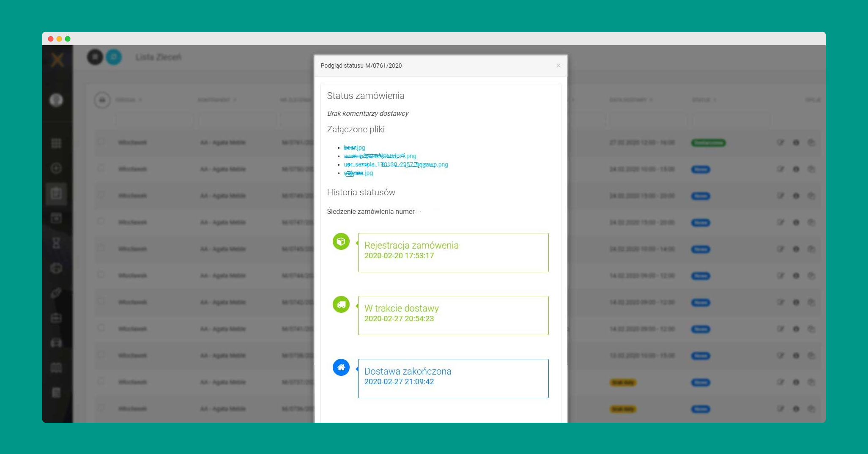Viewport: 868px width, 454px height.
Task: Select the Rejestracja zamówenia timeline card
Action: click(x=453, y=252)
